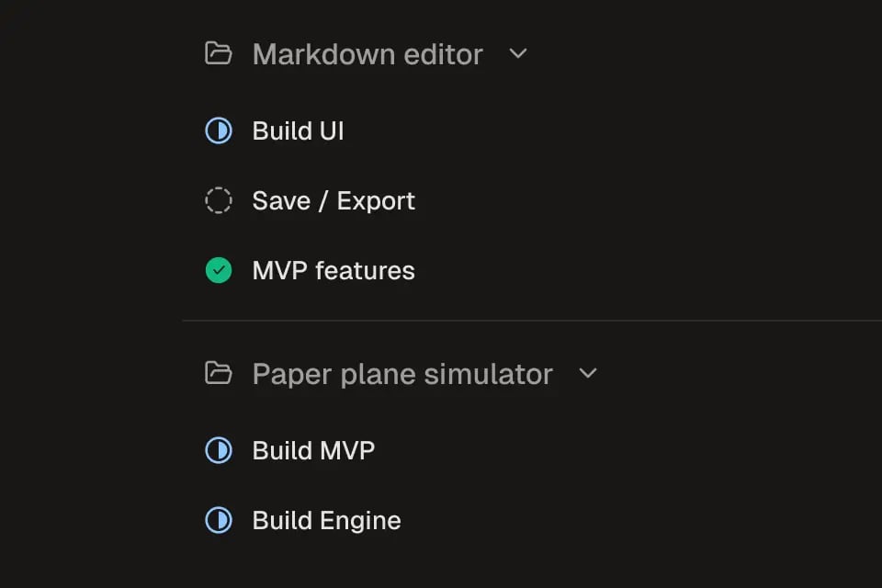The height and width of the screenshot is (588, 882).
Task: Click the Markdown editor folder icon
Action: (x=218, y=53)
